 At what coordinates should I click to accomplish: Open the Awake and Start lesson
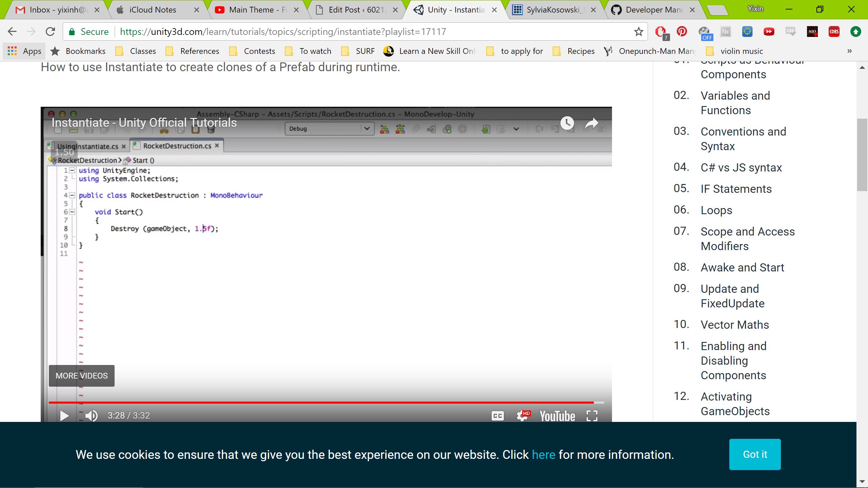click(742, 268)
